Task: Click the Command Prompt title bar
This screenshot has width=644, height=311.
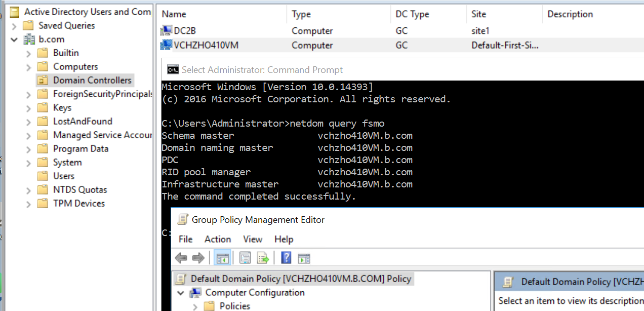Action: 402,70
